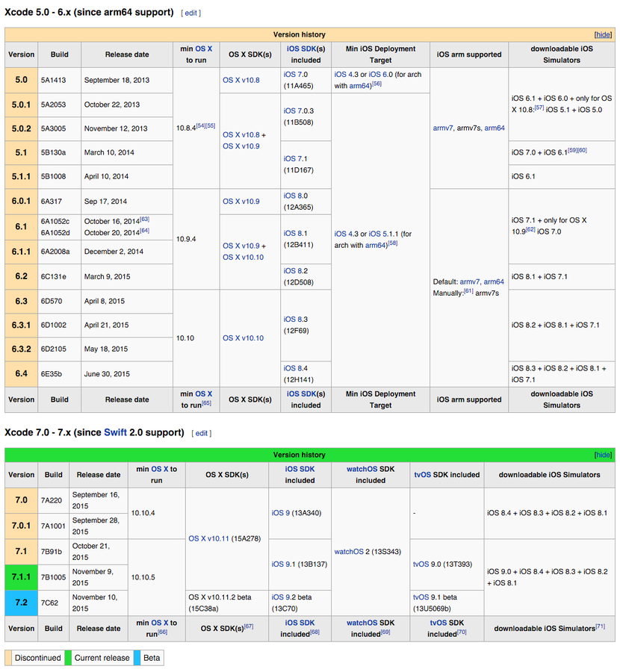The width and height of the screenshot is (620, 672).
Task: Select build number 6E35b
Action: [52, 374]
